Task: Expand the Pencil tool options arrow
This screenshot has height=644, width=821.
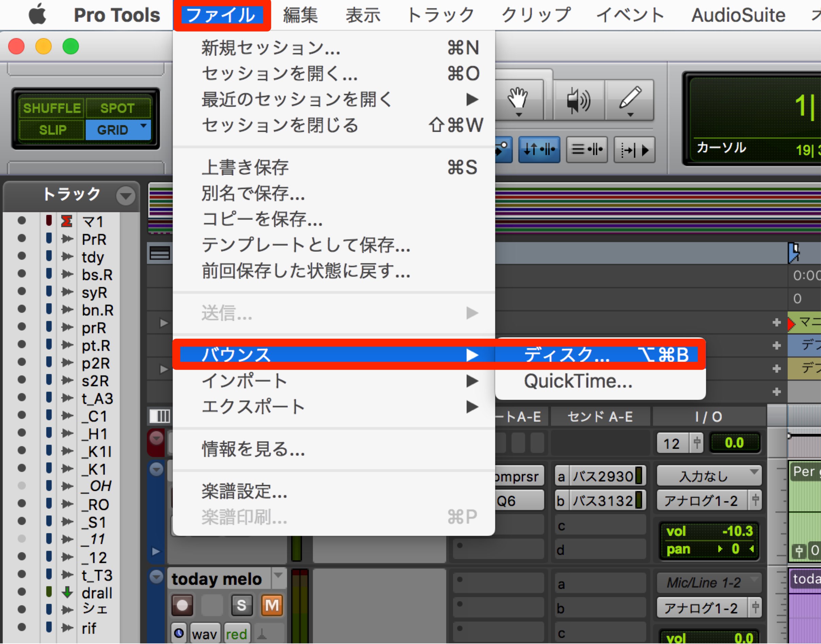Action: pyautogui.click(x=630, y=115)
